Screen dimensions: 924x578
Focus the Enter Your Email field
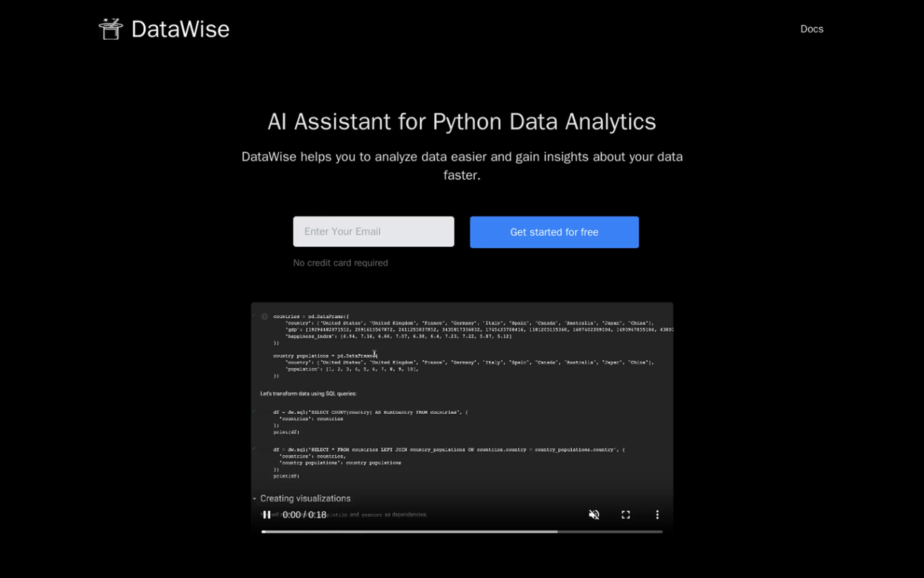click(374, 231)
